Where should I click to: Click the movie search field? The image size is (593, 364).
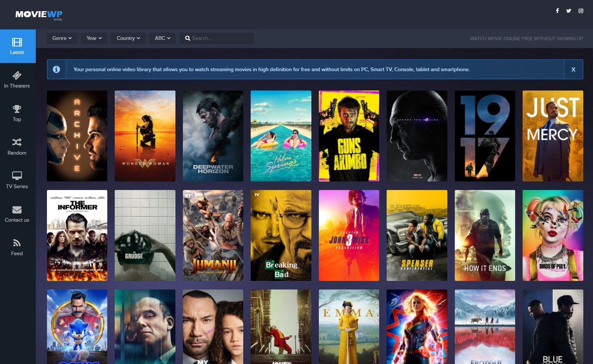(x=220, y=38)
